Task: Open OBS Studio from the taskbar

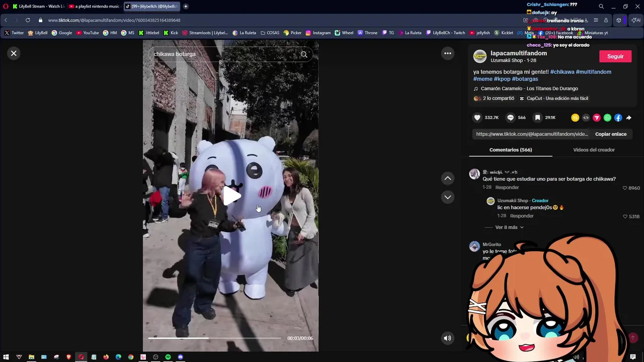Action: point(155,357)
